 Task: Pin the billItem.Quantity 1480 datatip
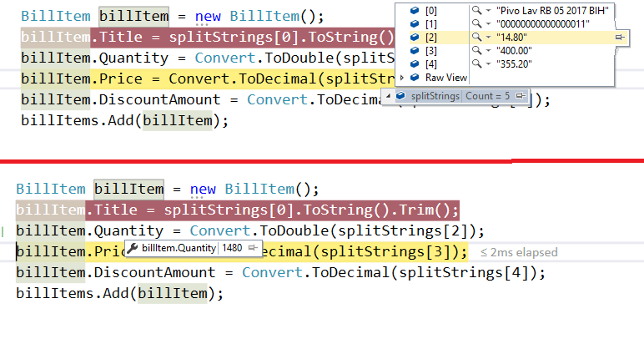[x=252, y=248]
